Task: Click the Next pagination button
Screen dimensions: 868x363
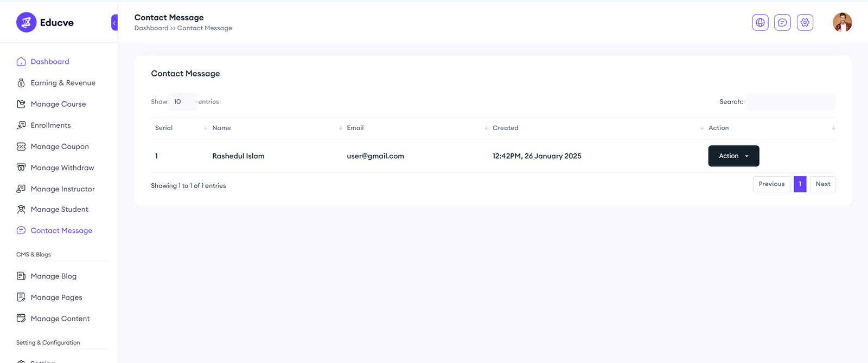Action: [x=822, y=184]
